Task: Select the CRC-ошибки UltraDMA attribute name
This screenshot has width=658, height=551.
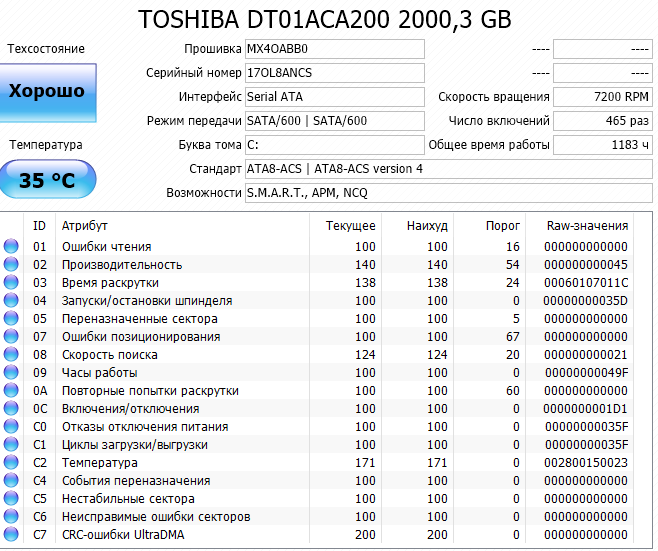Action: pyautogui.click(x=123, y=535)
